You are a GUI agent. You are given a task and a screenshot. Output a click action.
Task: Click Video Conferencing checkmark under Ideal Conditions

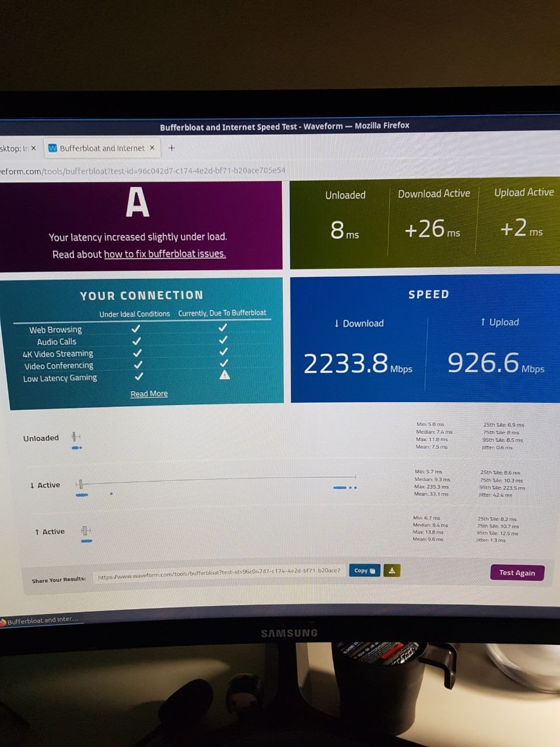138,365
